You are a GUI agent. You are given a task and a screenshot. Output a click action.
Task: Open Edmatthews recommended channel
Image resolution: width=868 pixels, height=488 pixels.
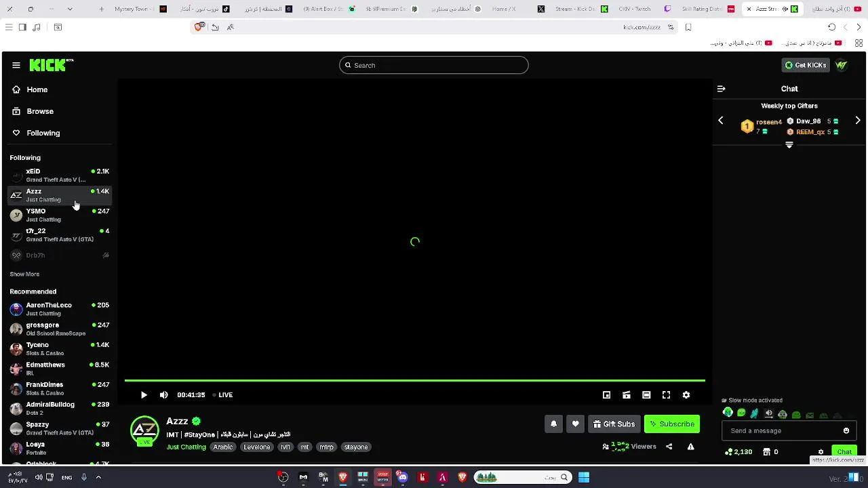(x=60, y=369)
